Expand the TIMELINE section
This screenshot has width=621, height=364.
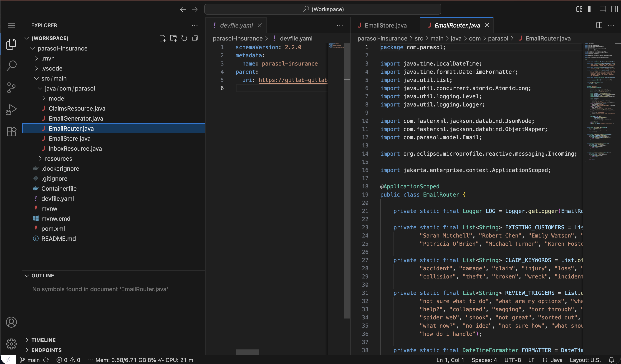[x=43, y=340]
